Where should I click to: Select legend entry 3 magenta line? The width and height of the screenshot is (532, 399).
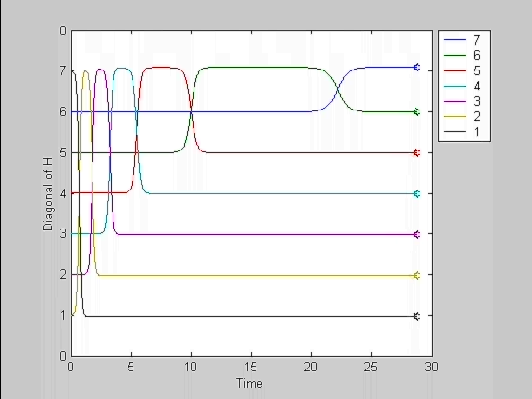pos(462,101)
